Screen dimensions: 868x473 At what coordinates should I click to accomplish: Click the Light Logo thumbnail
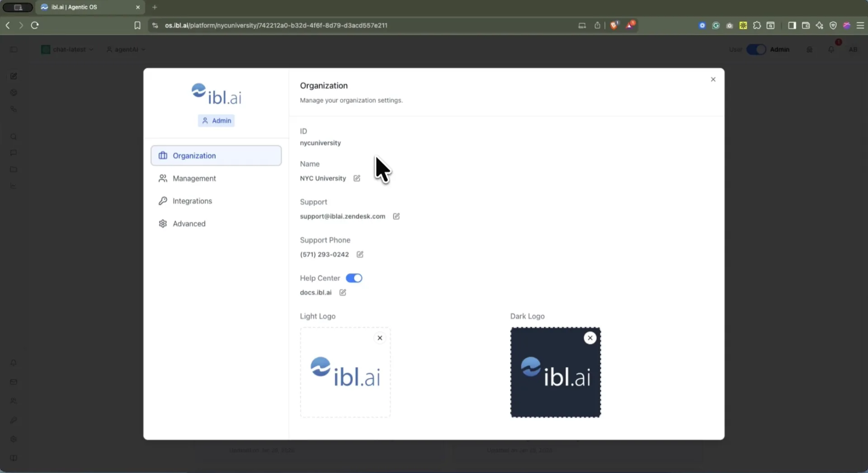click(x=345, y=372)
